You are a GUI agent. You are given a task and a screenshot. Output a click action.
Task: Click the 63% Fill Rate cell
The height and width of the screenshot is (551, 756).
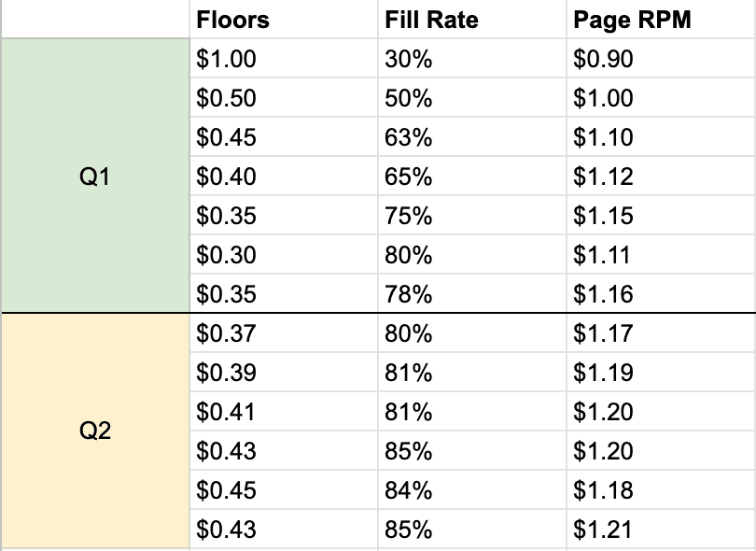[469, 137]
